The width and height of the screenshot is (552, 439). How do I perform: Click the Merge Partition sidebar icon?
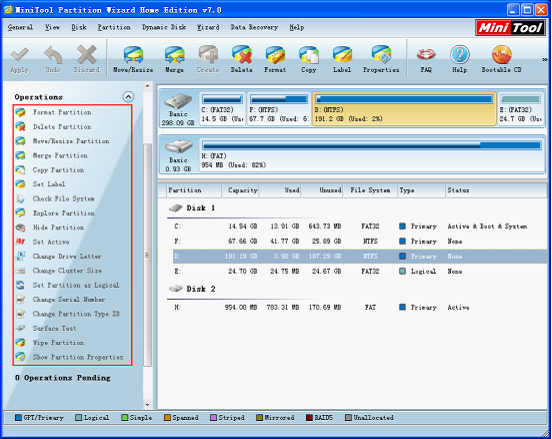(x=20, y=156)
